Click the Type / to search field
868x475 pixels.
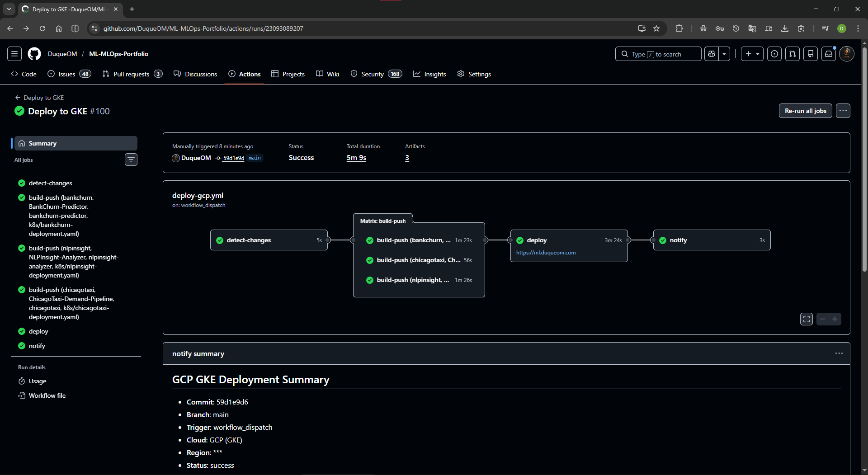pos(658,54)
